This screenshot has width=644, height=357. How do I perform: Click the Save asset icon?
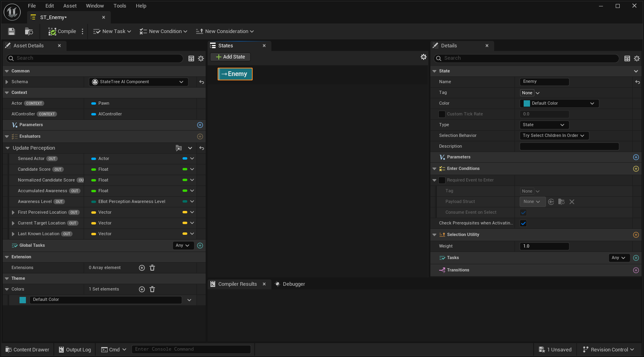point(12,31)
